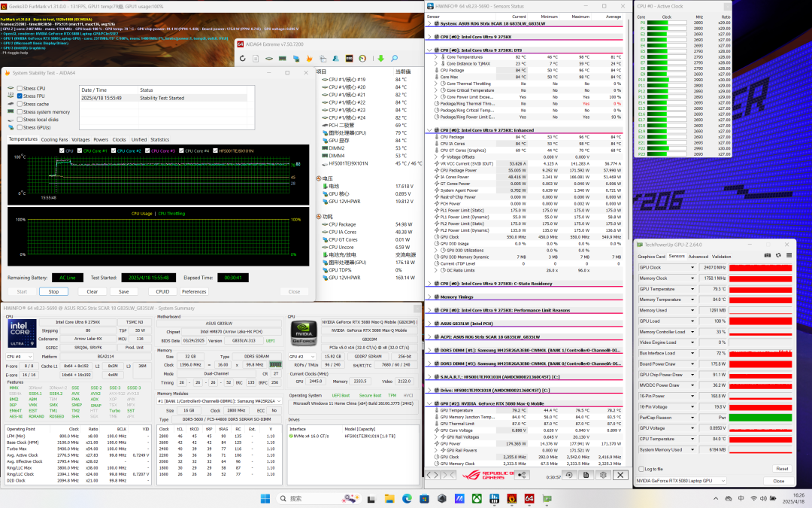The image size is (812, 508).
Task: Open the FurMark icon in the taskbar
Action: (x=512, y=499)
